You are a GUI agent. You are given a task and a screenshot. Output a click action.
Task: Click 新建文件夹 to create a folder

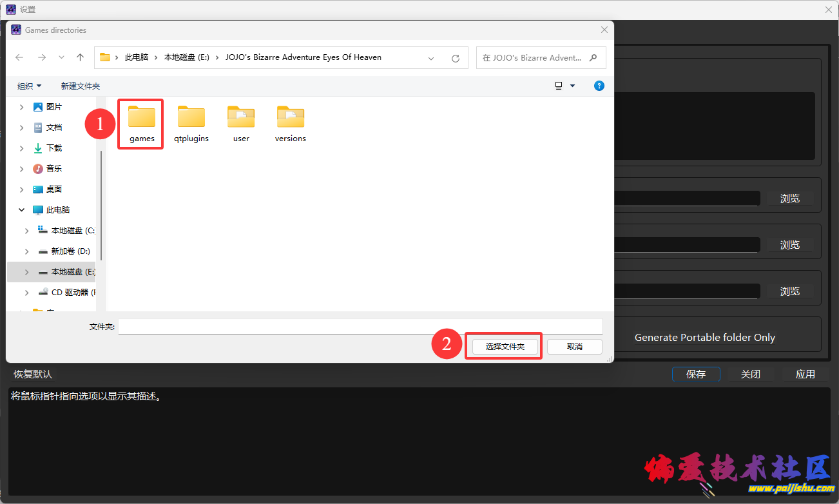point(81,86)
